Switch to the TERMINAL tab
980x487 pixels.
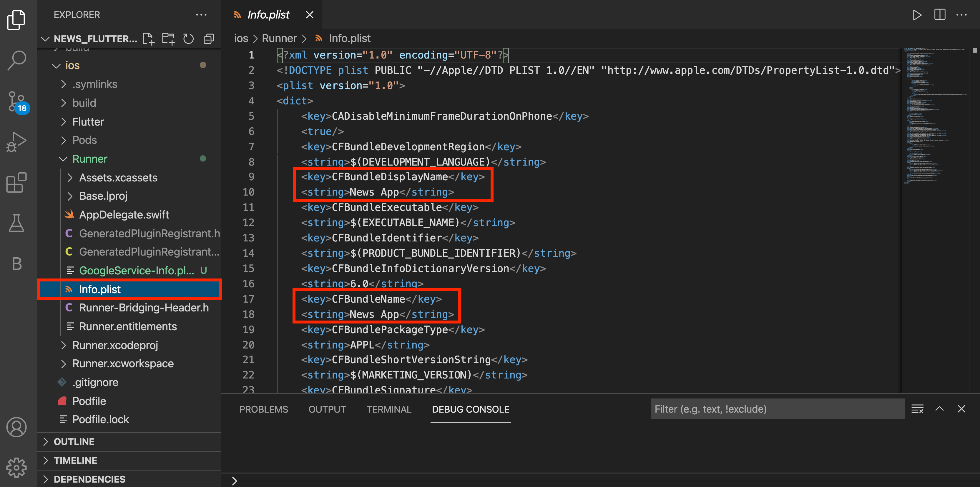(x=389, y=409)
